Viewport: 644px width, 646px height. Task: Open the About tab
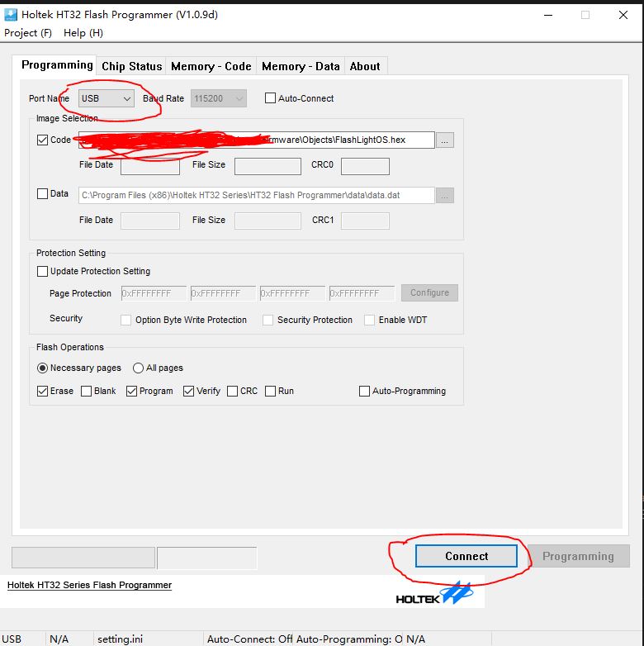[x=365, y=66]
